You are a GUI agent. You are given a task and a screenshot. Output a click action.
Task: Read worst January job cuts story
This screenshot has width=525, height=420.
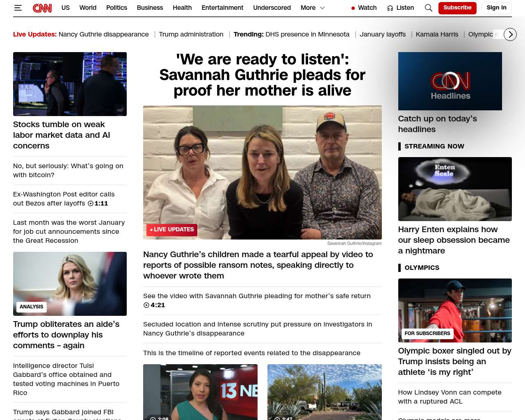(69, 232)
